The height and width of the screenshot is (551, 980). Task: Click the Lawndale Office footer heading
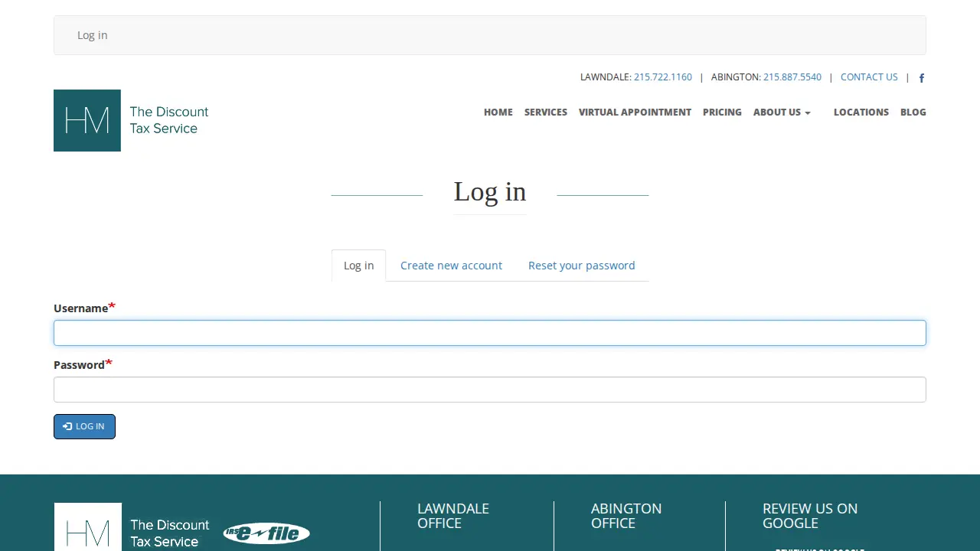[x=453, y=516]
